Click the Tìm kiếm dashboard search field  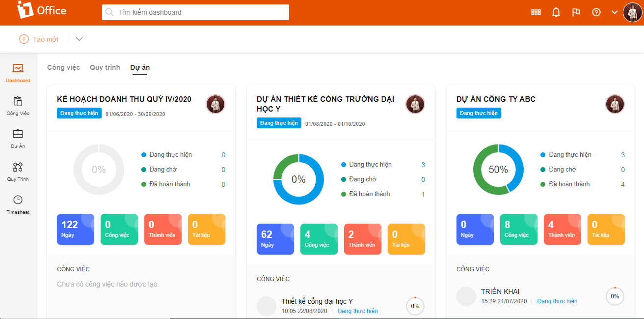click(x=195, y=12)
